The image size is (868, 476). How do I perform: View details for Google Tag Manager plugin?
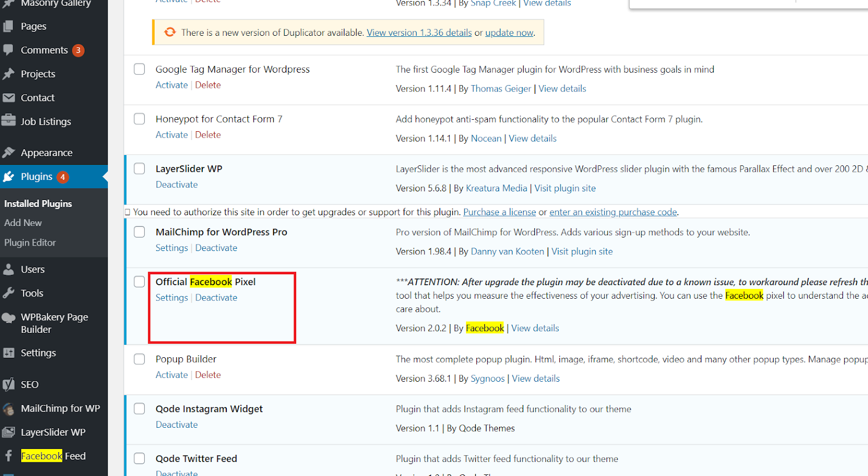click(x=562, y=89)
